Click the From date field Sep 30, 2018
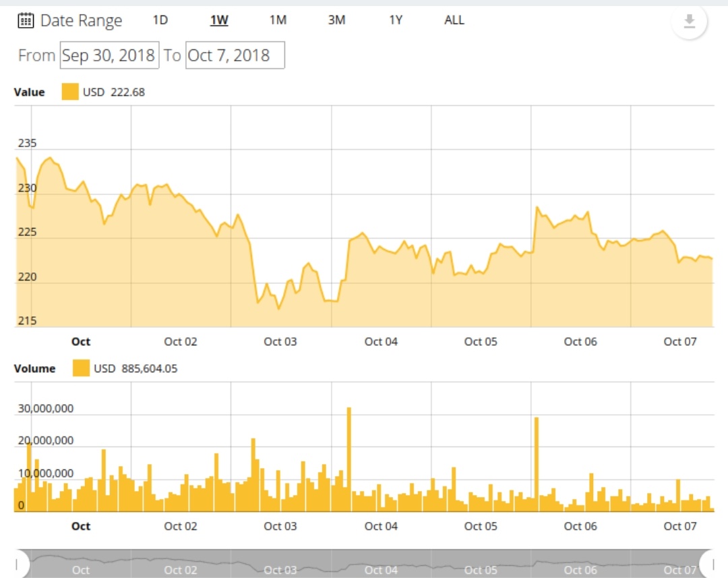728x578 pixels. [110, 55]
